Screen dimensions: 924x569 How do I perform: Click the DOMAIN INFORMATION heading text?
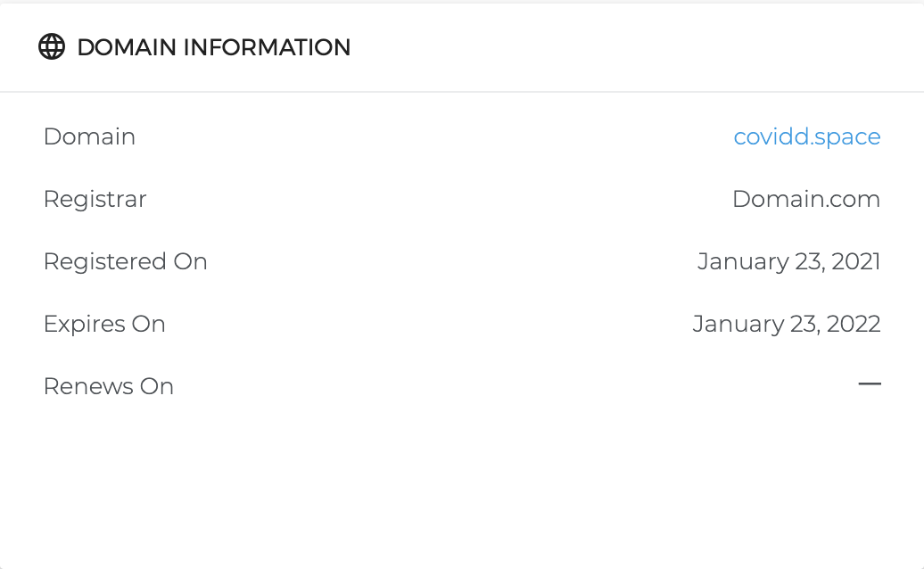(x=214, y=47)
